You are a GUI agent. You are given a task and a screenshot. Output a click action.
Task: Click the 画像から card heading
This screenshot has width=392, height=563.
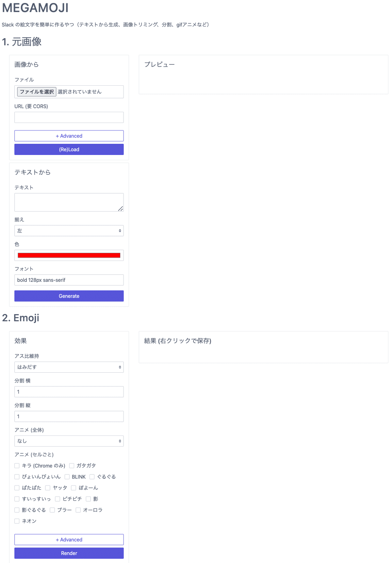[x=26, y=64]
